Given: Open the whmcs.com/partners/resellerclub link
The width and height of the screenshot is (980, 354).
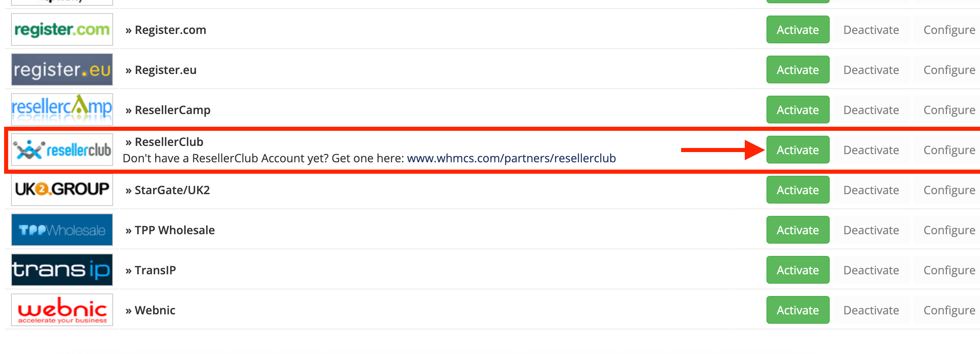Looking at the screenshot, I should pyautogui.click(x=511, y=158).
